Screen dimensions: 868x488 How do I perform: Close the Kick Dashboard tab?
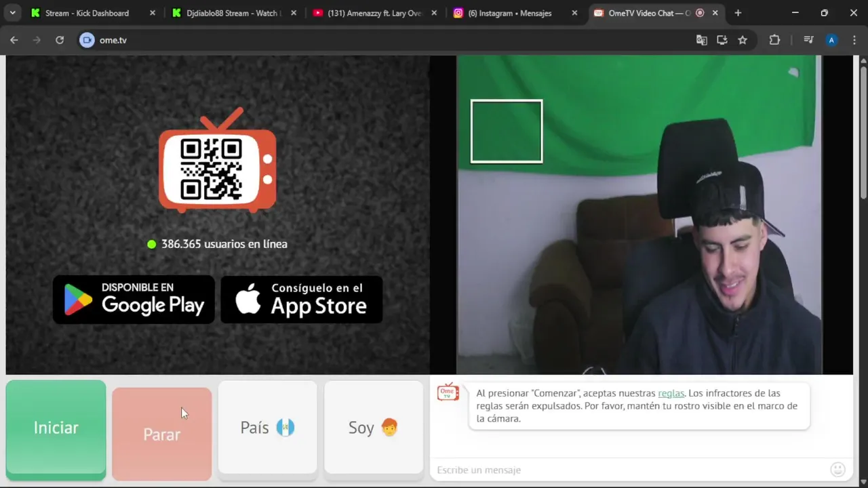click(152, 13)
